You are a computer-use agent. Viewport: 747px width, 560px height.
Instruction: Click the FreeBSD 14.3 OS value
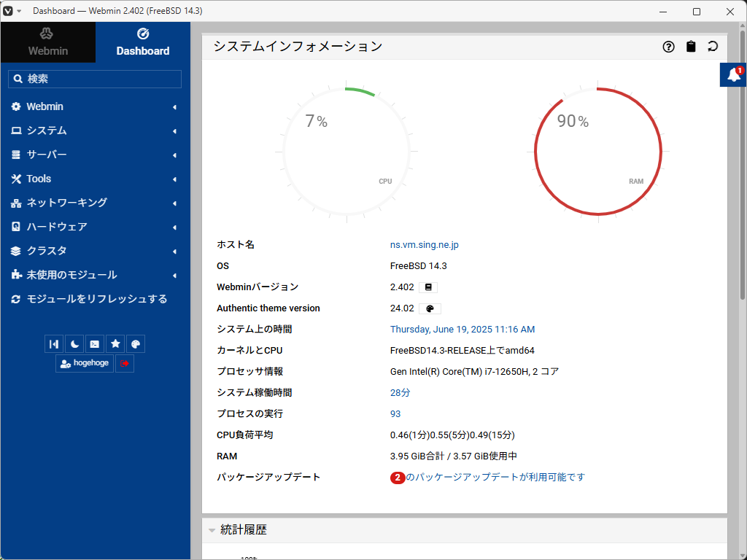click(x=418, y=266)
